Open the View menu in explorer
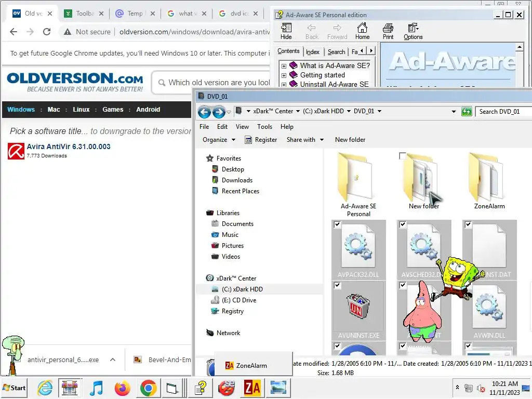This screenshot has height=399, width=532. tap(242, 127)
